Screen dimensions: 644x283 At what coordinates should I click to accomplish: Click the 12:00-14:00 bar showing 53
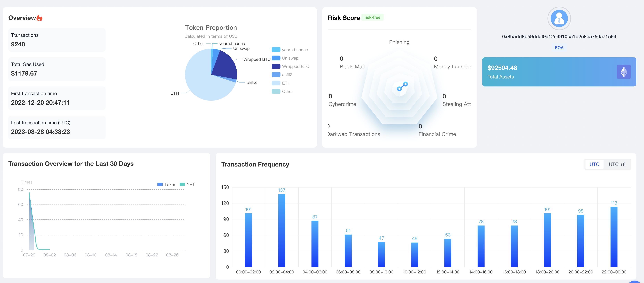448,253
